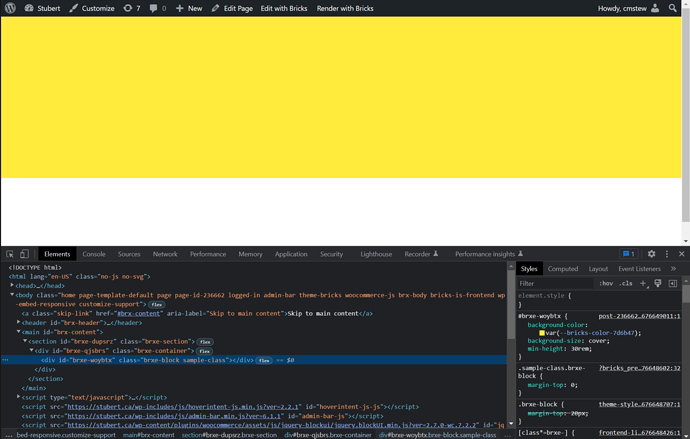
Task: Open the Stubert site dashboard link
Action: pyautogui.click(x=42, y=8)
